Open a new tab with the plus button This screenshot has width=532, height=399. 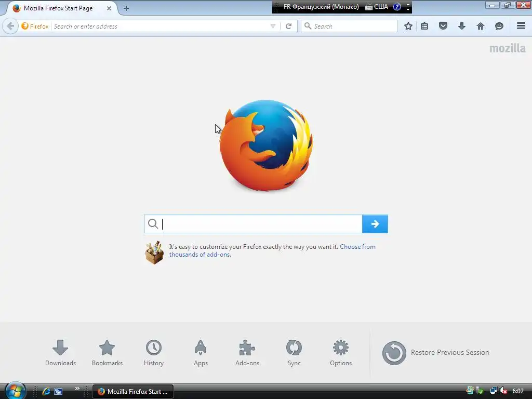click(126, 8)
